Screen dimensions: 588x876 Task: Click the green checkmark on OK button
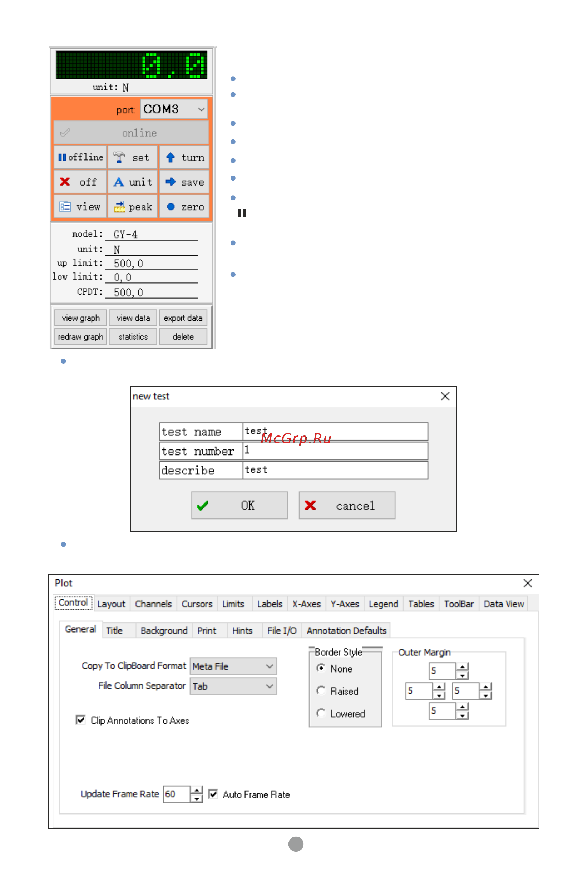tap(239, 505)
